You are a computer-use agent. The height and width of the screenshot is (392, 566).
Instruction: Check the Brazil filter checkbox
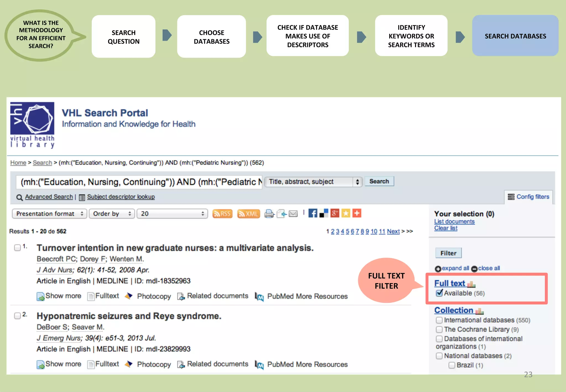452,365
